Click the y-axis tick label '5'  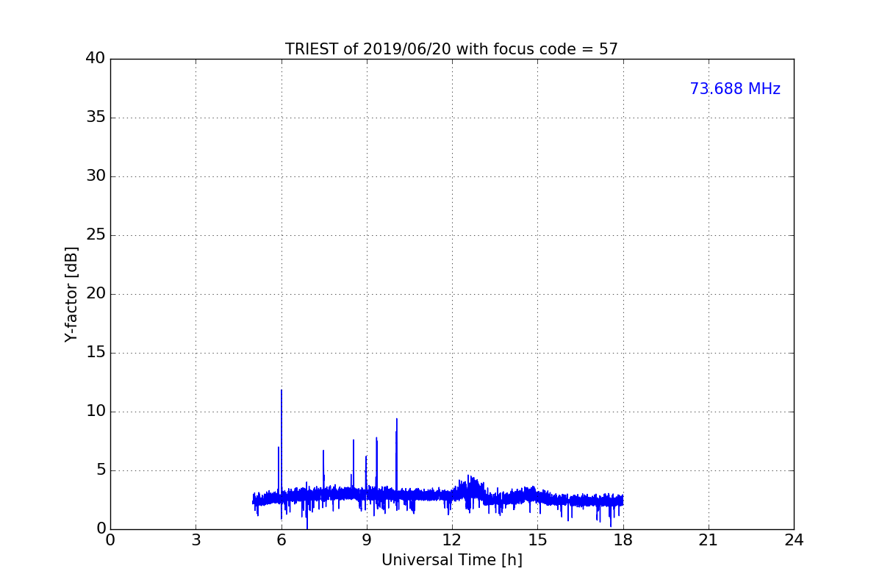[100, 470]
